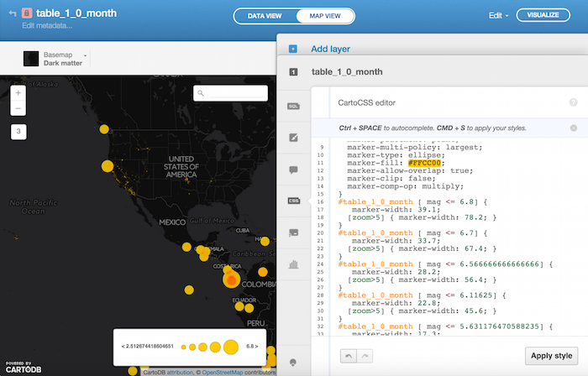588x376 pixels.
Task: Click the line marker-width: 39.1
Action: pos(396,210)
